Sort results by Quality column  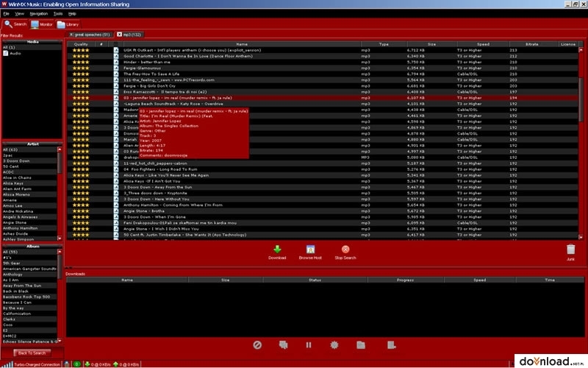click(x=81, y=44)
